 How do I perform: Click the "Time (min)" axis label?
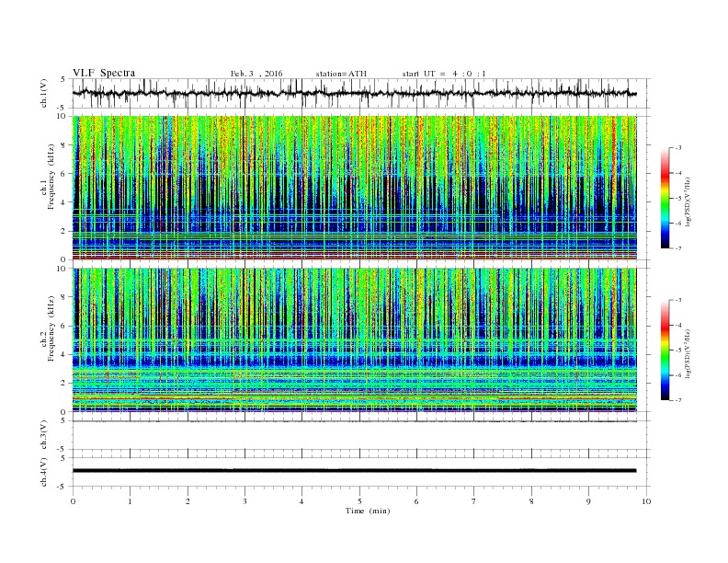[x=368, y=511]
